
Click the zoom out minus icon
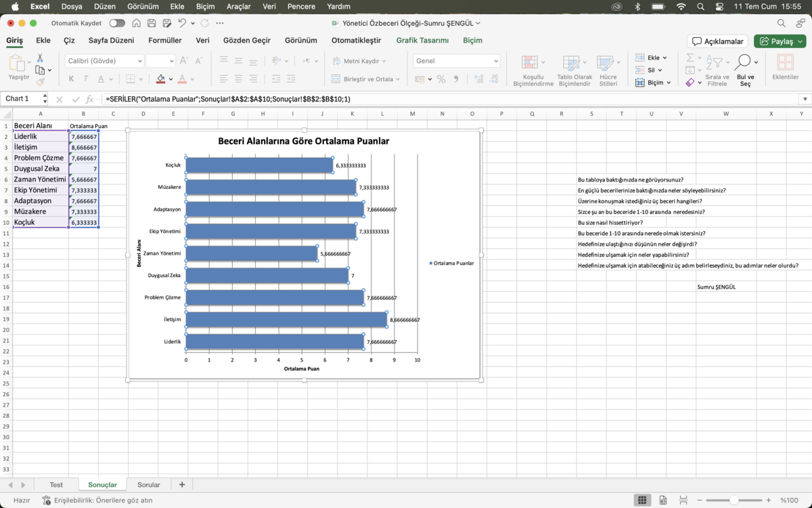click(700, 500)
